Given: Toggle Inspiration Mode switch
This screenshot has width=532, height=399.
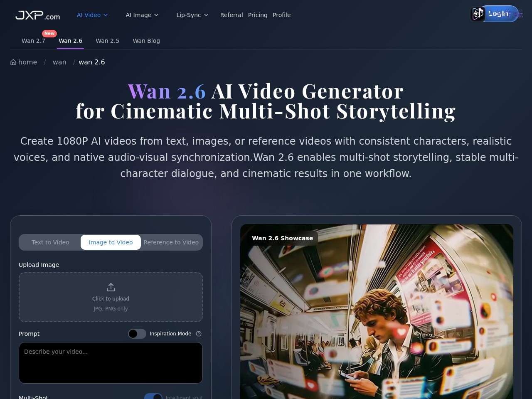Looking at the screenshot, I should click(x=137, y=334).
